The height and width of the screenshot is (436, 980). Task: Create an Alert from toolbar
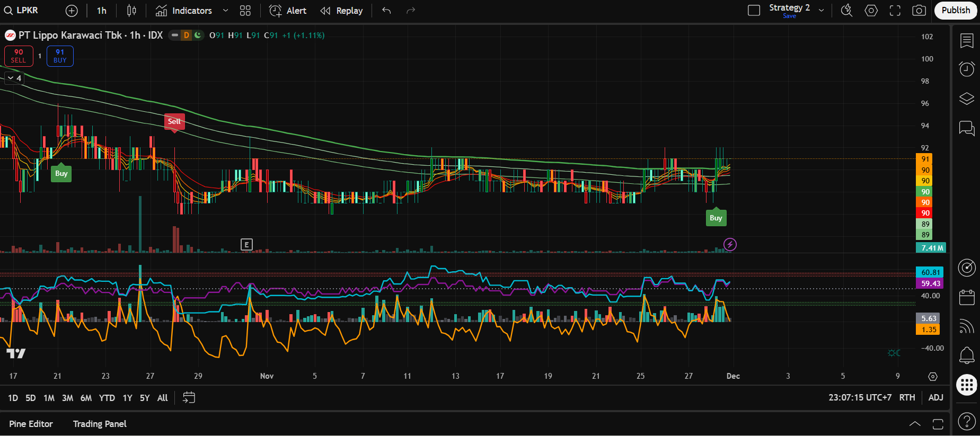point(288,11)
